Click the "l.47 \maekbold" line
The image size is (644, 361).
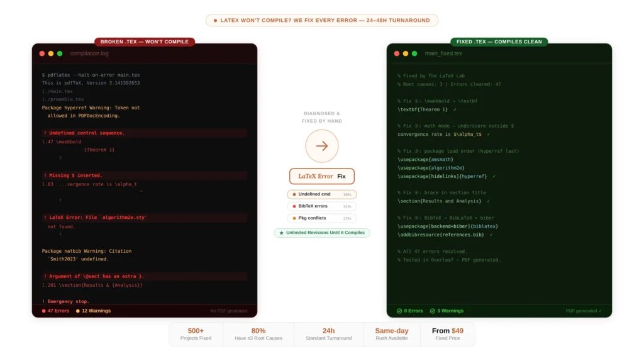point(62,142)
